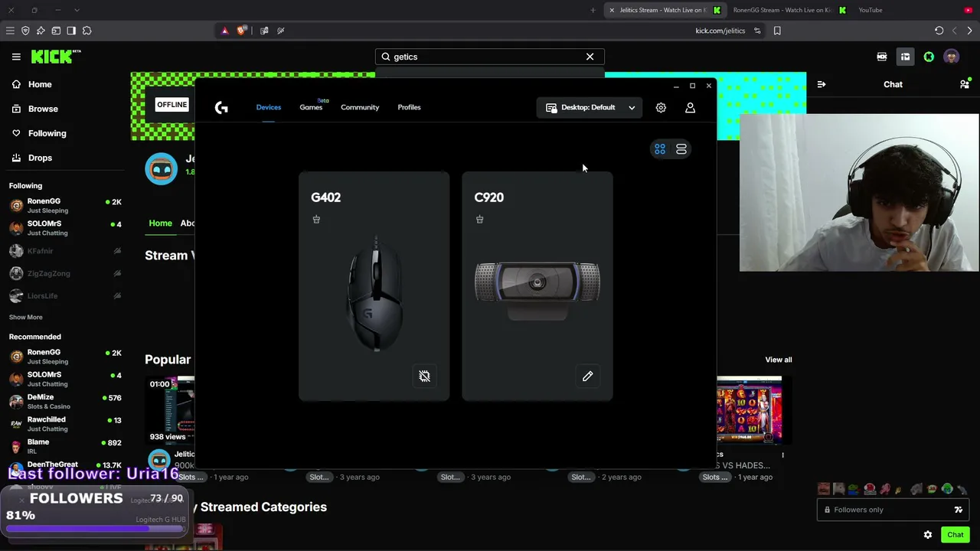
Task: Open Blame in Recommended channels
Action: coord(65,446)
